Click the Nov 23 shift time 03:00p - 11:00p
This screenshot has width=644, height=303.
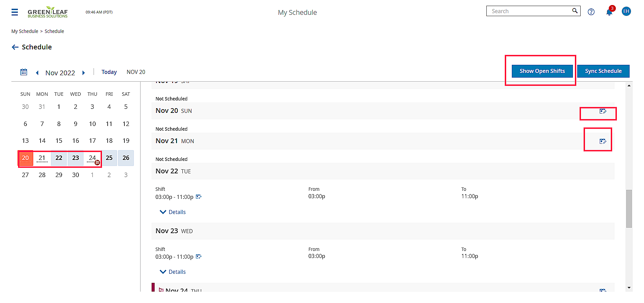[174, 257]
